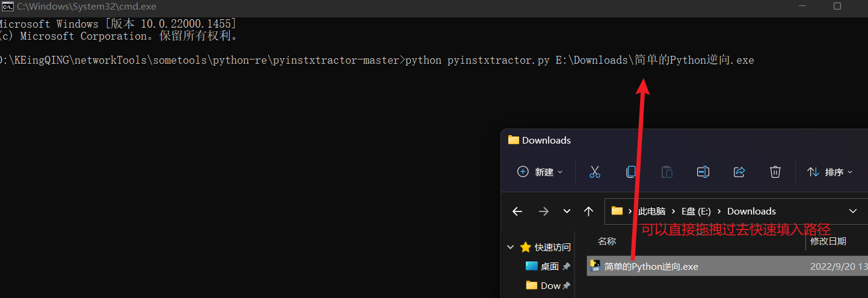Go back with the Explorer back arrow
868x298 pixels.
coord(517,211)
